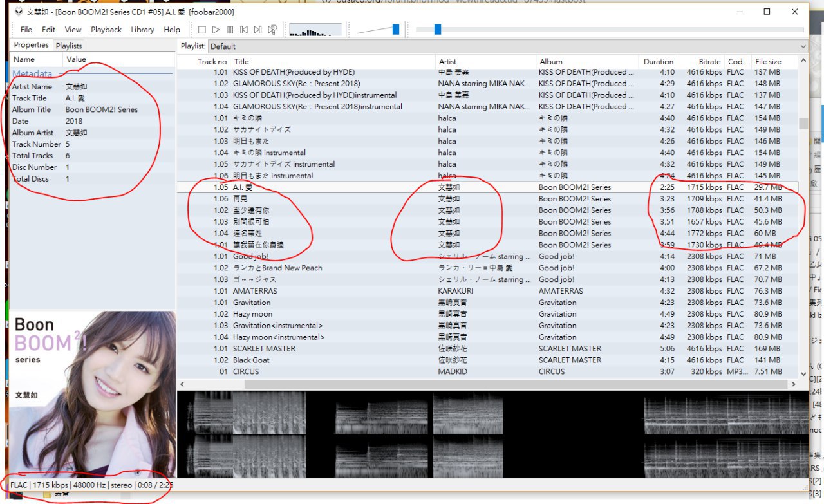This screenshot has width=824, height=504.
Task: Stop playback with the Stop button
Action: 201,30
